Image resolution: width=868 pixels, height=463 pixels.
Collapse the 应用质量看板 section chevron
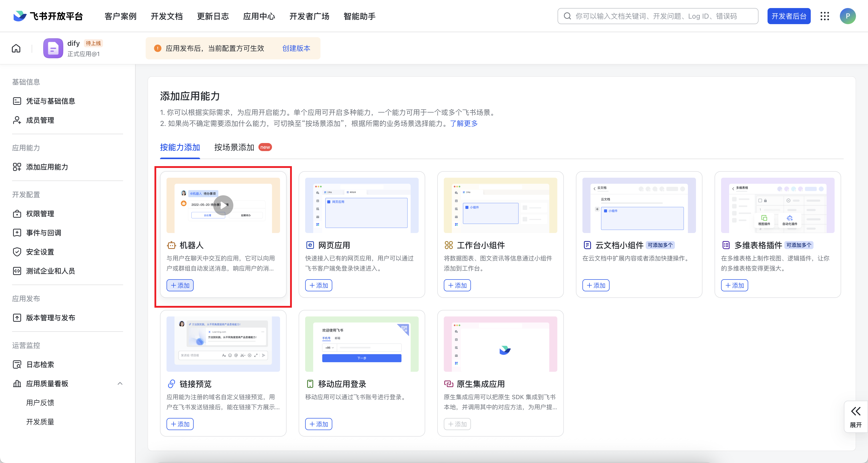(x=120, y=383)
